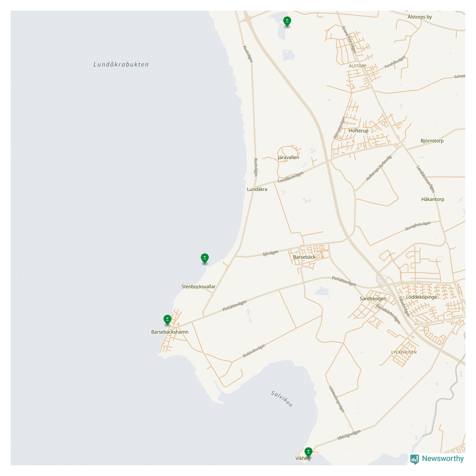Click the ÅLSTORP area label
Screen dimensions: 476x476
(x=358, y=66)
